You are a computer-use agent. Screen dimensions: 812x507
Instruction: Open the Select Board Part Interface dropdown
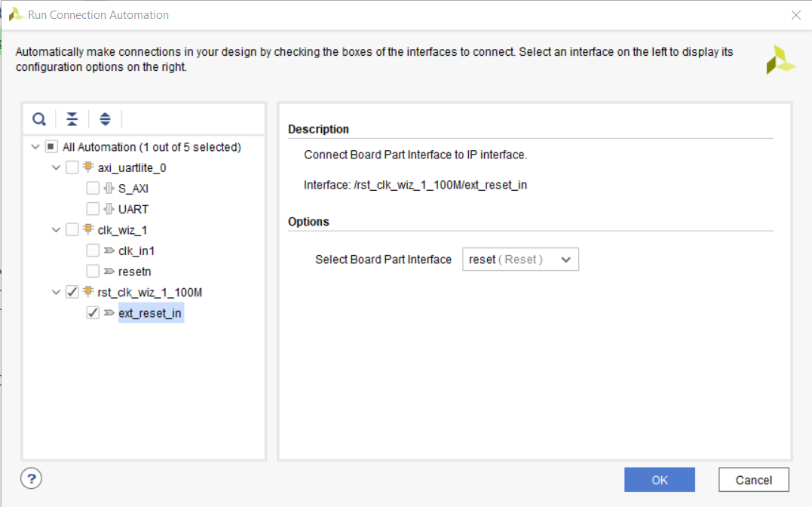coord(520,259)
